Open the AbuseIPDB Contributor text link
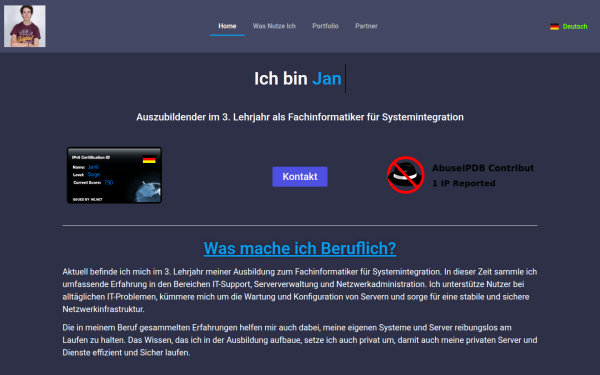The height and width of the screenshot is (375, 600). [483, 168]
